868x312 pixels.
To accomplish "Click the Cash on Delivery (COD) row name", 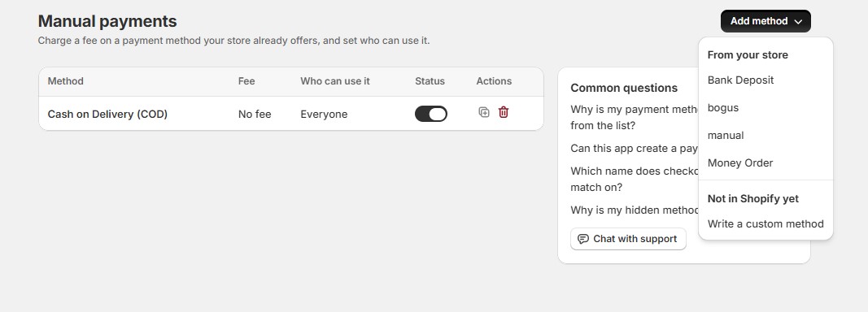I will pos(107,115).
